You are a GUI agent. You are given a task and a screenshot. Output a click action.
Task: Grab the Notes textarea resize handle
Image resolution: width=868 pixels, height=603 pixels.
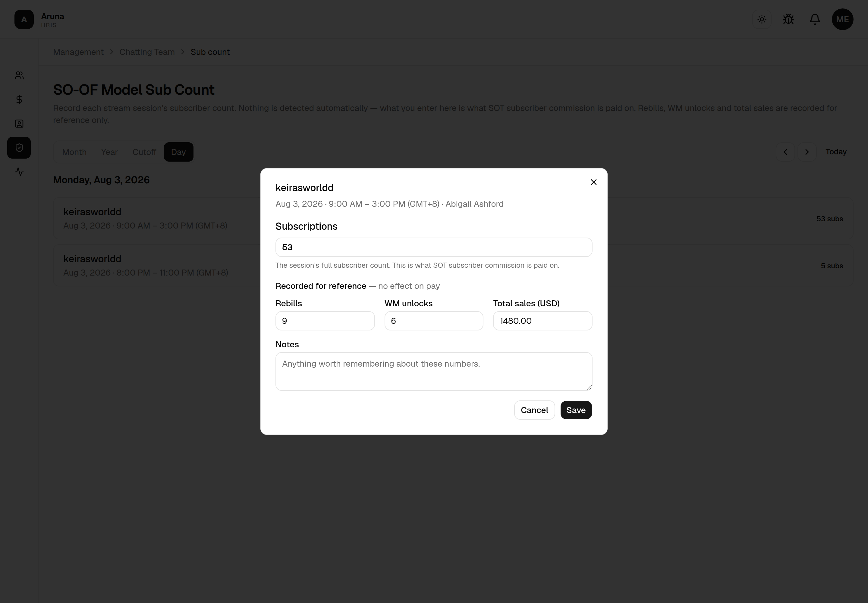coord(589,387)
